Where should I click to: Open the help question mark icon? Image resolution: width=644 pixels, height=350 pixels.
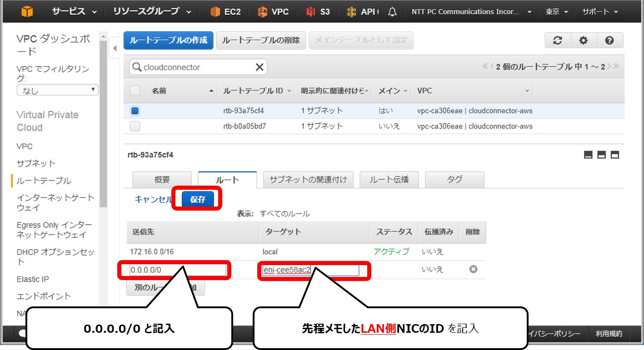coord(610,40)
